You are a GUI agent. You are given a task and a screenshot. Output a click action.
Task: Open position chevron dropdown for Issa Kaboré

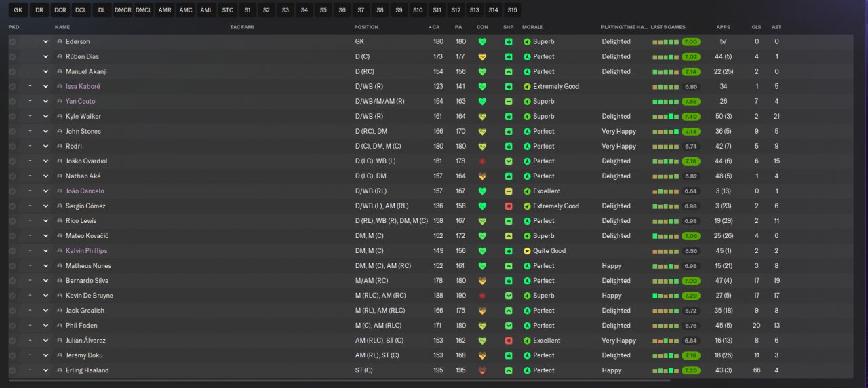pyautogui.click(x=45, y=86)
